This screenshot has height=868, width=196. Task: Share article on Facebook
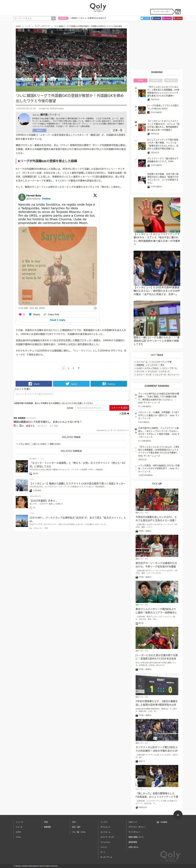coord(34,384)
